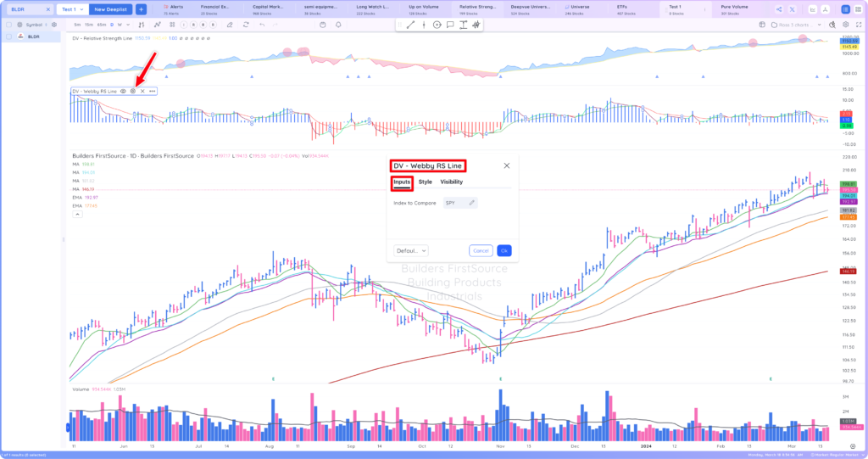The width and height of the screenshot is (868, 459).
Task: Edit the Index to Compare SPY field
Action: (460, 203)
